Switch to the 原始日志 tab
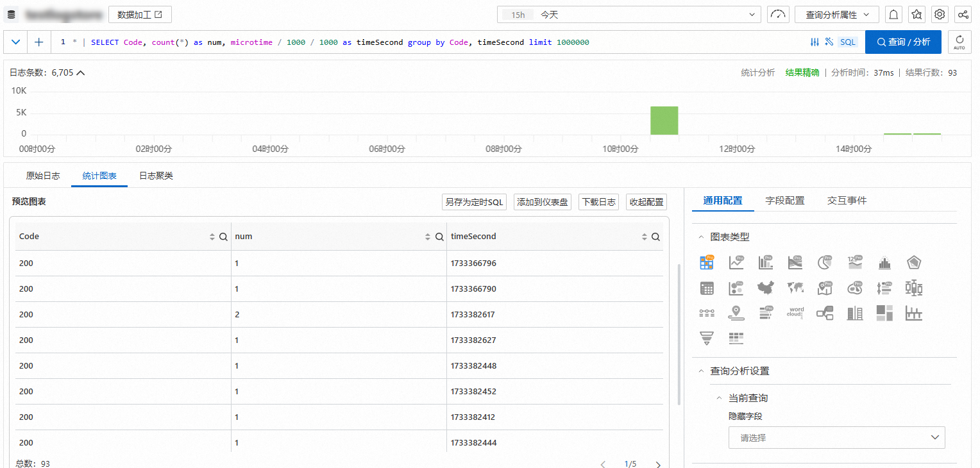This screenshot has height=468, width=980. [x=43, y=176]
